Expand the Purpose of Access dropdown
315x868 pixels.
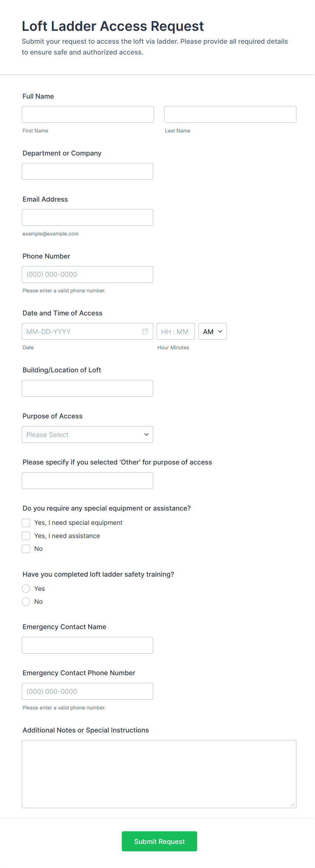tap(87, 434)
